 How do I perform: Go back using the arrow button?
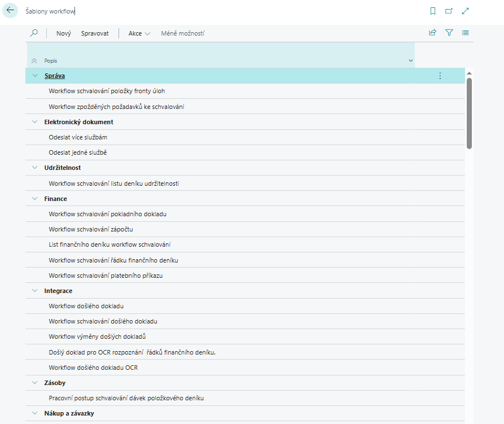tap(10, 10)
